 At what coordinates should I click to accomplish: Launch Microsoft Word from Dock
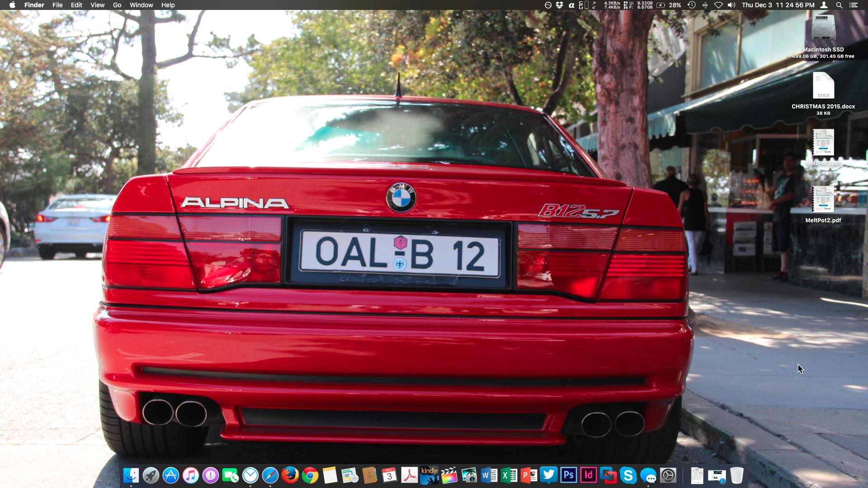tap(489, 475)
